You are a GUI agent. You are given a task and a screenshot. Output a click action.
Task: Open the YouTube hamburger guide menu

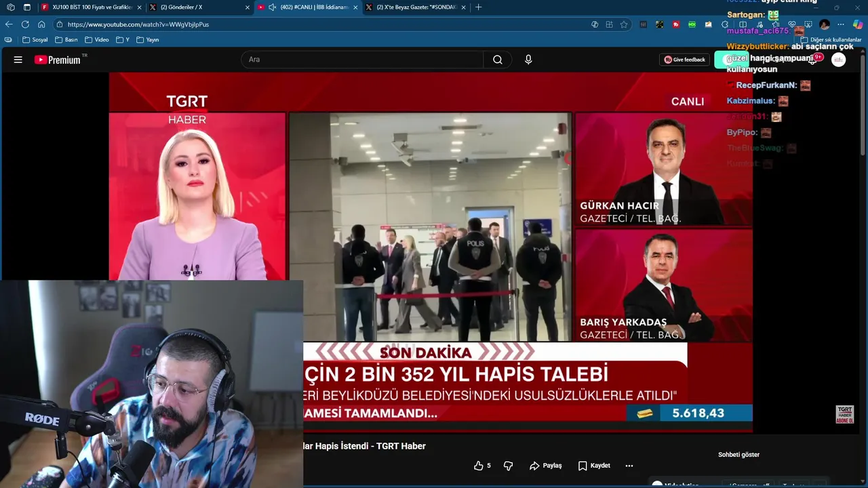point(18,60)
